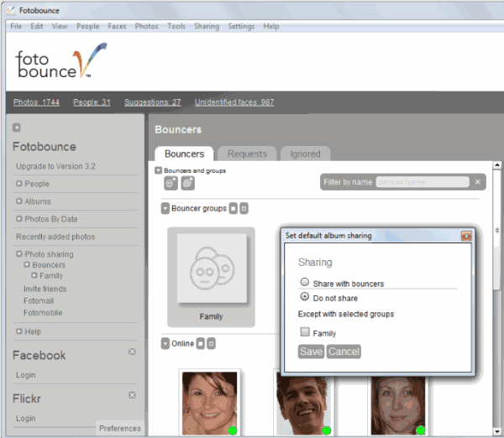Image resolution: width=504 pixels, height=438 pixels.
Task: Expand People in sidebar
Action: [19, 184]
